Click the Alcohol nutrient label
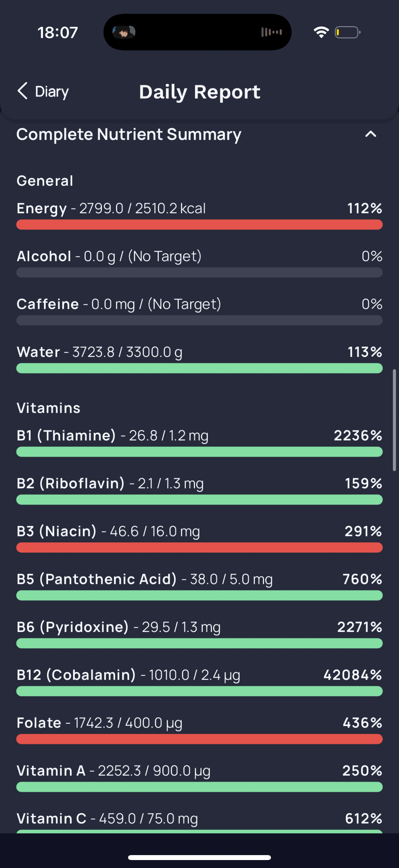The image size is (399, 868). pos(44,257)
